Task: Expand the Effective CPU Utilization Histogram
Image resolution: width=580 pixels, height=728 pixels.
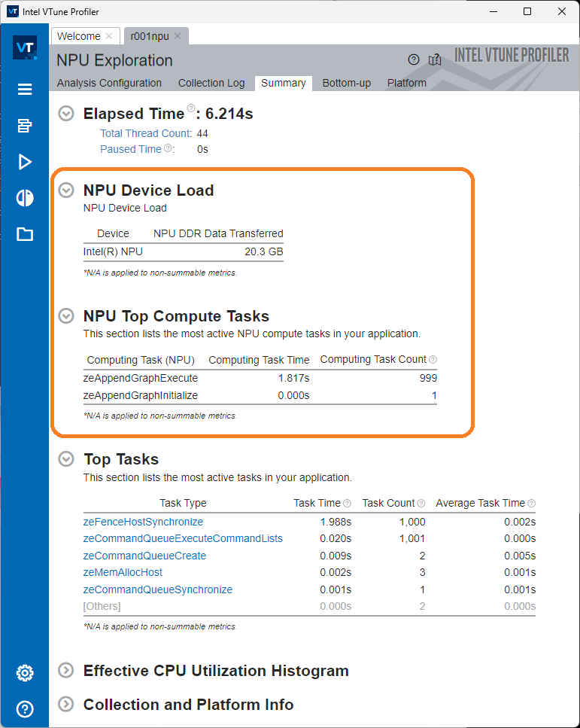Action: [67, 670]
